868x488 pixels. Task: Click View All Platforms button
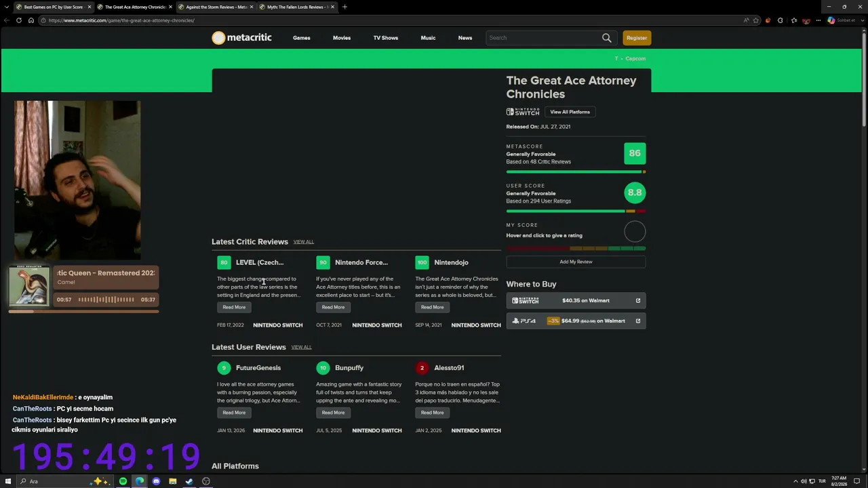click(x=570, y=112)
